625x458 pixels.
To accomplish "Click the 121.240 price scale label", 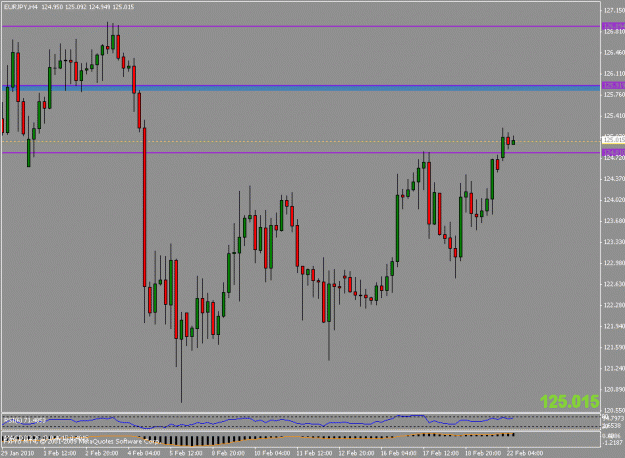I will (x=614, y=369).
